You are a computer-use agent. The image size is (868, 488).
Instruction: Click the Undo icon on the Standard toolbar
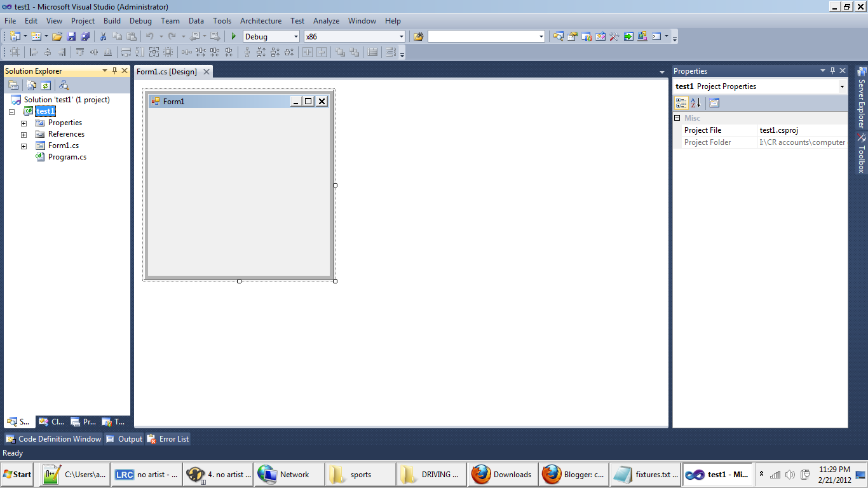tap(151, 36)
